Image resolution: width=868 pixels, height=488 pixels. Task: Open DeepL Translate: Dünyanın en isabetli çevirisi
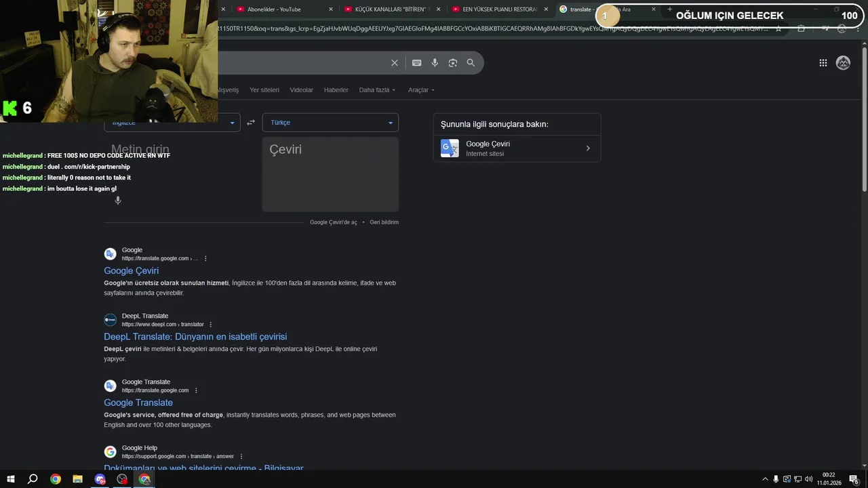coord(195,337)
